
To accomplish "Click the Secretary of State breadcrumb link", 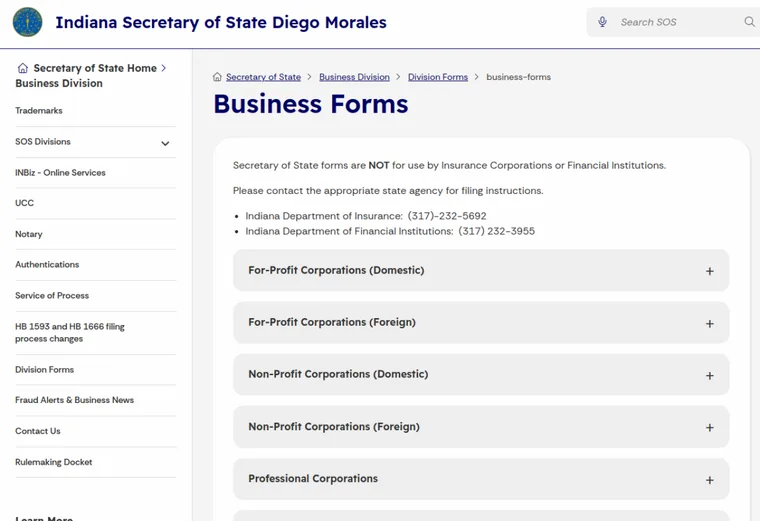I will pos(263,77).
